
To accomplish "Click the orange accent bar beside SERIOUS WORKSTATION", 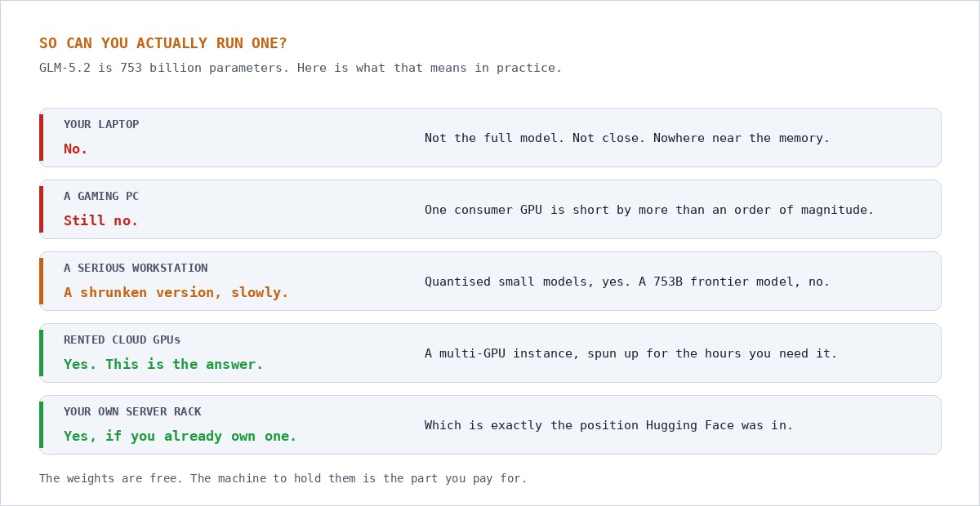I will coord(41,281).
